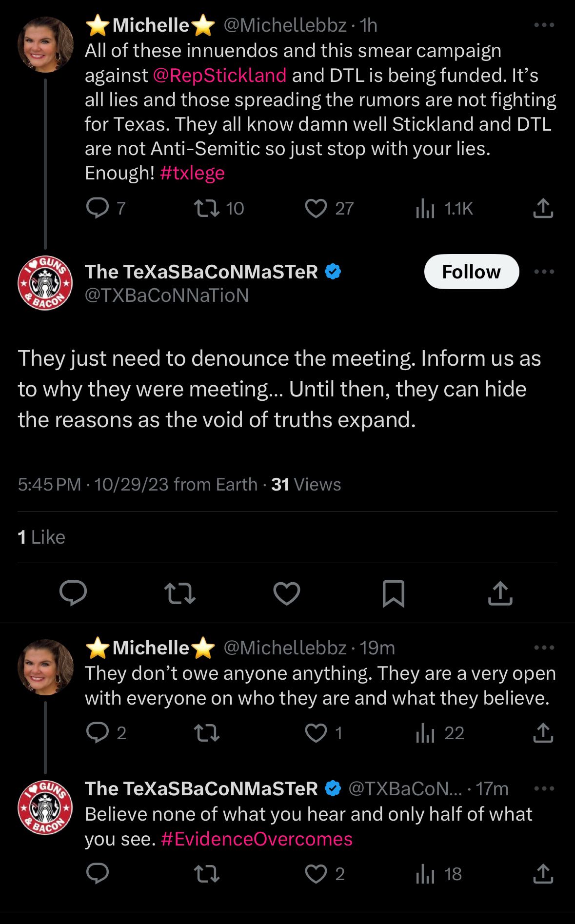Image resolution: width=575 pixels, height=924 pixels.
Task: Bookmark the main tweet
Action: point(394,593)
